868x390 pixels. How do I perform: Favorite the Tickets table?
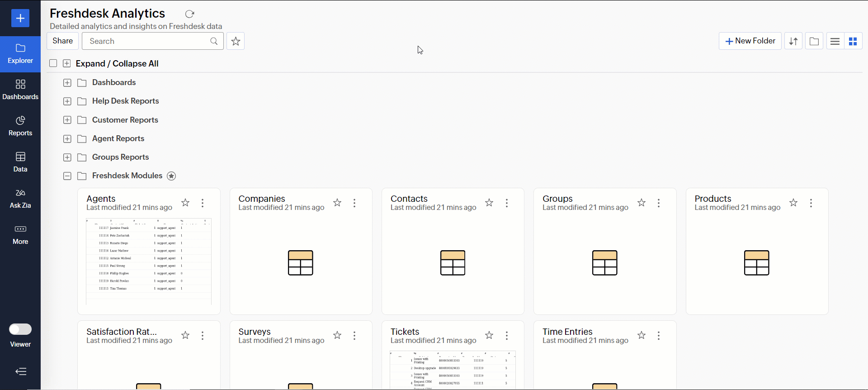[x=489, y=335]
